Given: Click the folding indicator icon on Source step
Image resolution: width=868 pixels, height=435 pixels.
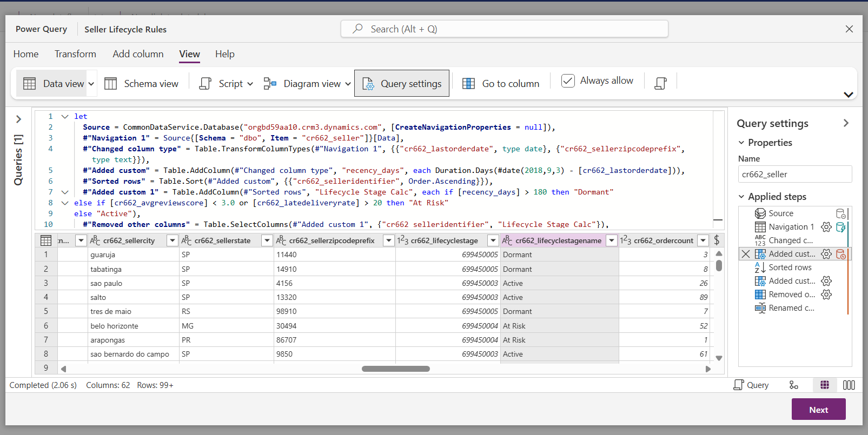Looking at the screenshot, I should [841, 213].
